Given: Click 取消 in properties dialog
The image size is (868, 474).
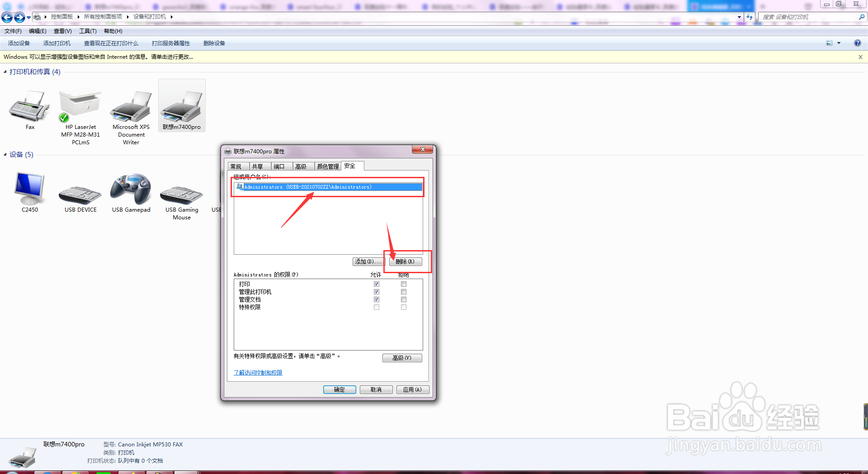Looking at the screenshot, I should pos(376,389).
